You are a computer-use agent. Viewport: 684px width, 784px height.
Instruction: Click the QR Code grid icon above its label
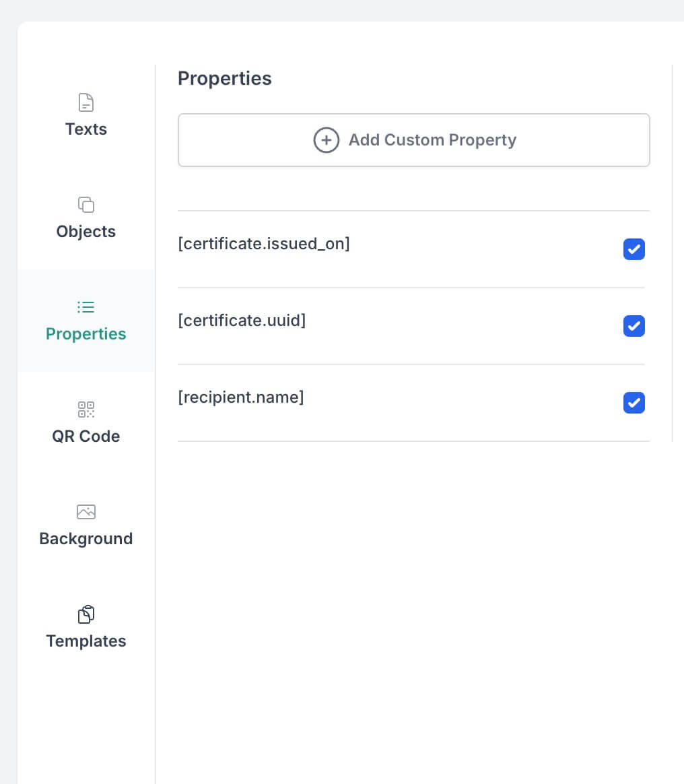(x=86, y=410)
